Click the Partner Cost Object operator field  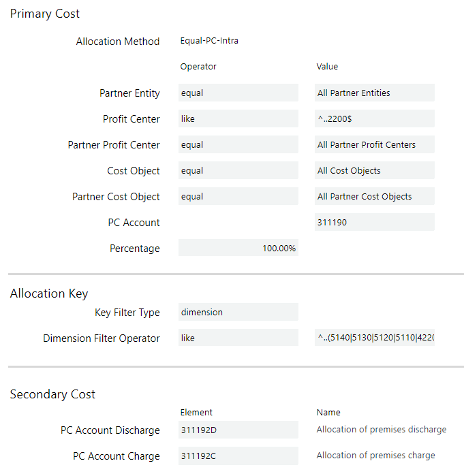(x=238, y=197)
